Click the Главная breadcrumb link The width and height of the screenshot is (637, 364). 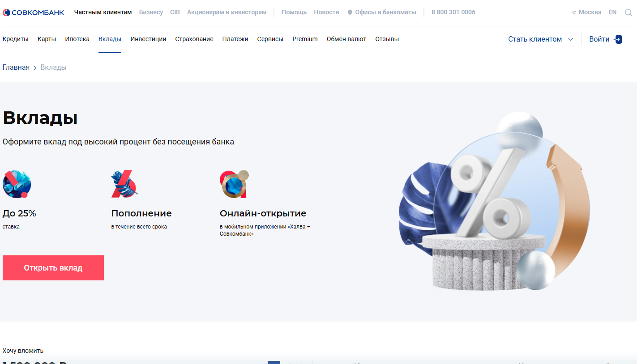pos(16,68)
